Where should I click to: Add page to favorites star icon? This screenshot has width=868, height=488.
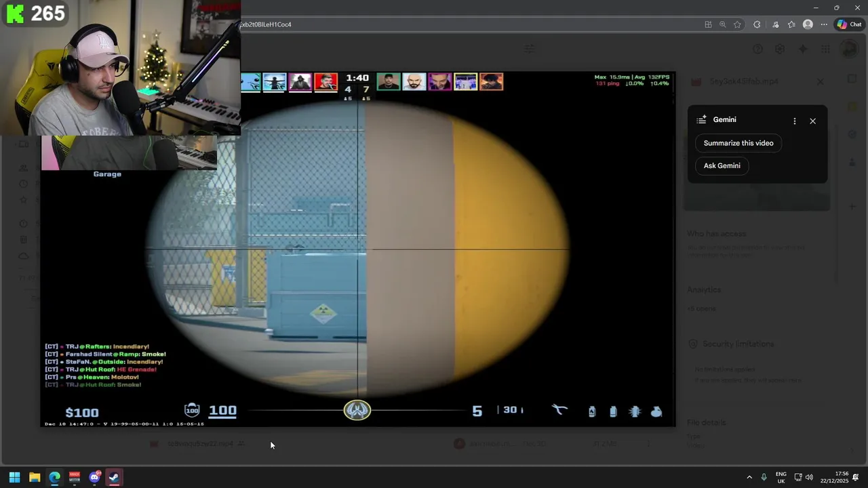click(737, 24)
